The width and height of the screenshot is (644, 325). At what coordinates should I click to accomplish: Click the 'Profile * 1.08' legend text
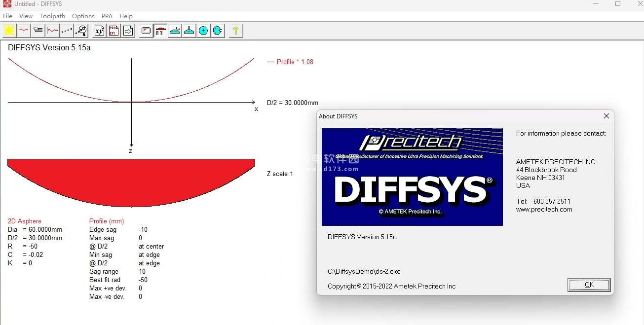(x=295, y=62)
